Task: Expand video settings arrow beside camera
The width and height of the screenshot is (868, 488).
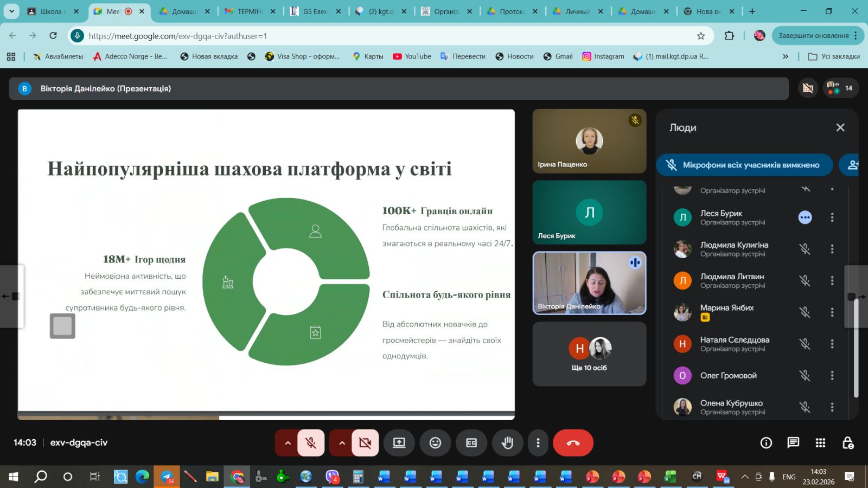Action: click(342, 443)
